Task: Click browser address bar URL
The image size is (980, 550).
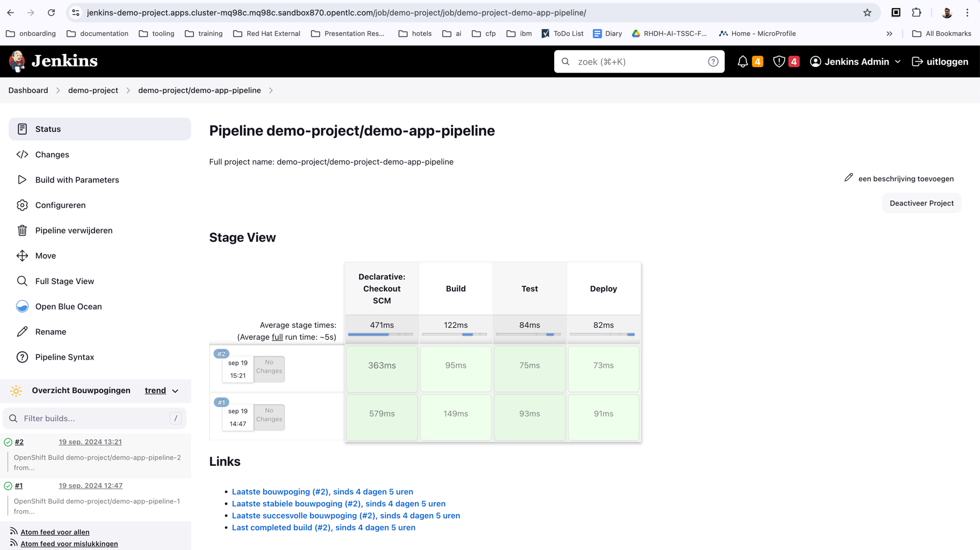Action: click(337, 13)
